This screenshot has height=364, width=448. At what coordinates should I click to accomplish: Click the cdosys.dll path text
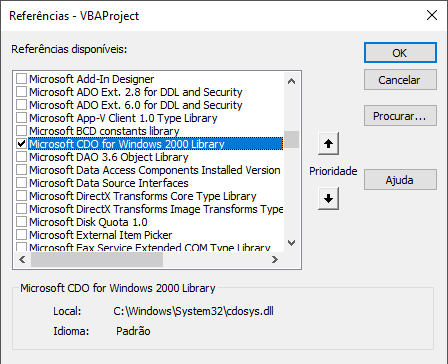click(x=193, y=311)
